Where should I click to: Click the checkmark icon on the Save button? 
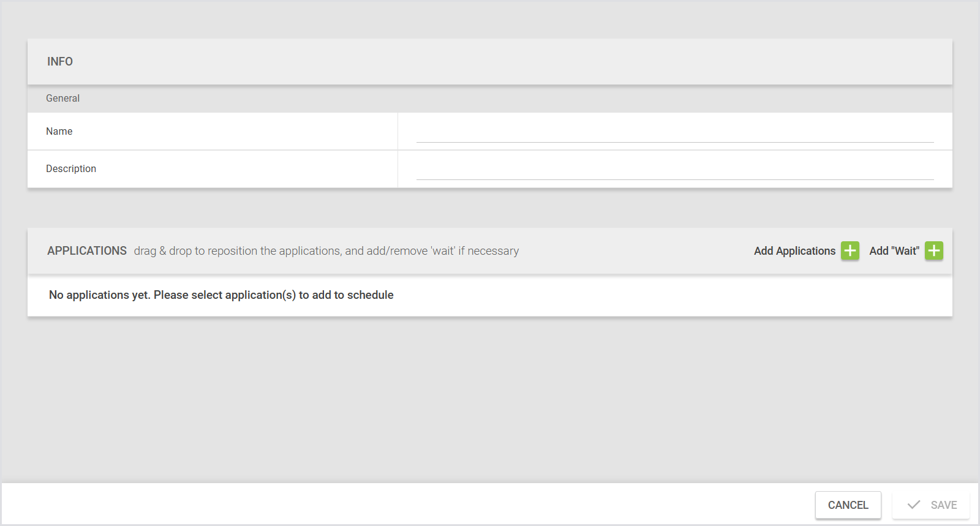pos(914,505)
